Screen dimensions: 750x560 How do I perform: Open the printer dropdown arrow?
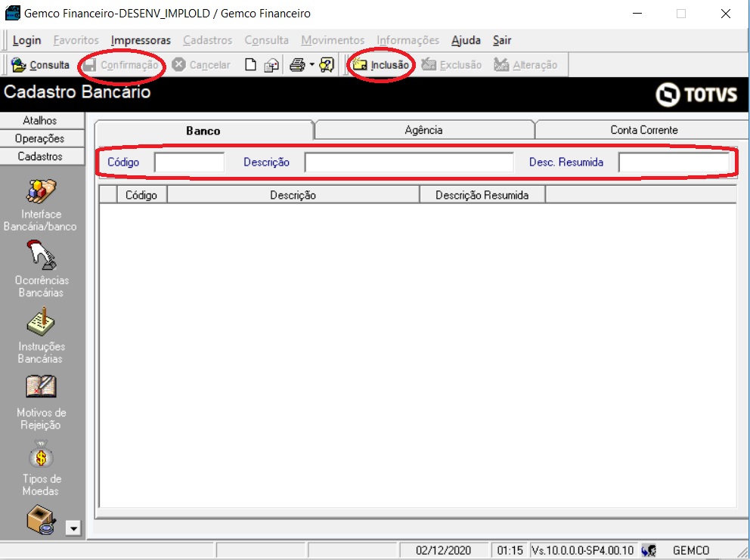point(311,64)
